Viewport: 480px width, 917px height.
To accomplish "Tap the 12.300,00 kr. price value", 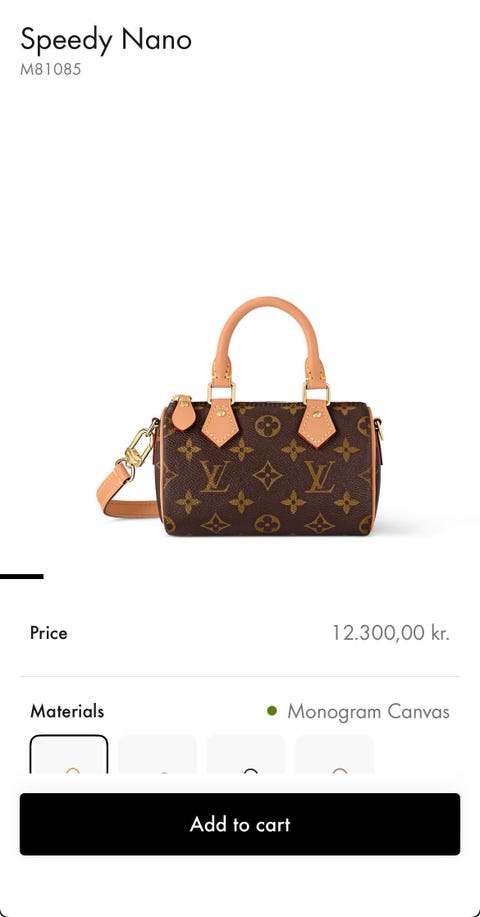I will (x=391, y=633).
